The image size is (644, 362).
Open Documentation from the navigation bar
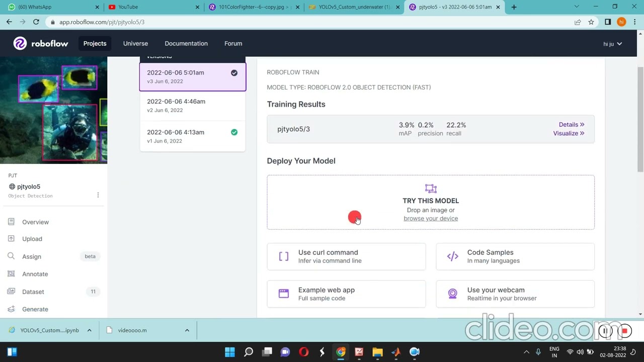(186, 44)
